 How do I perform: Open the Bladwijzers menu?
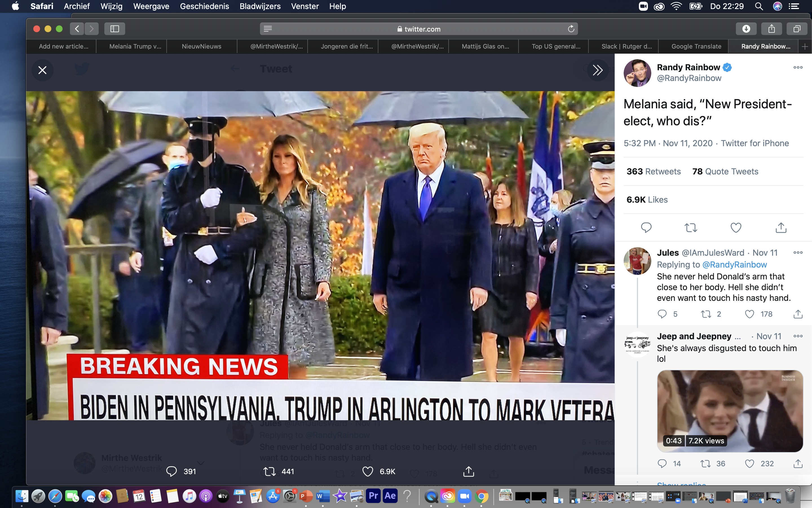pos(260,6)
